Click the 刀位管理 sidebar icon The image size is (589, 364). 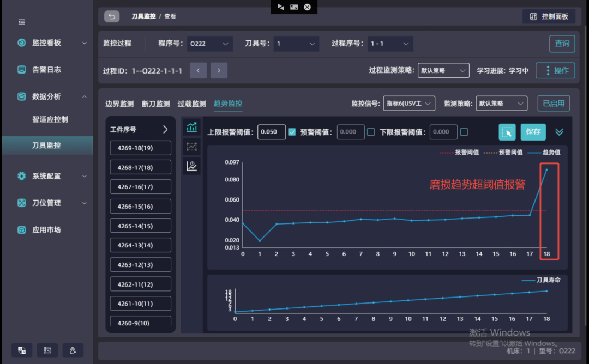click(x=22, y=203)
